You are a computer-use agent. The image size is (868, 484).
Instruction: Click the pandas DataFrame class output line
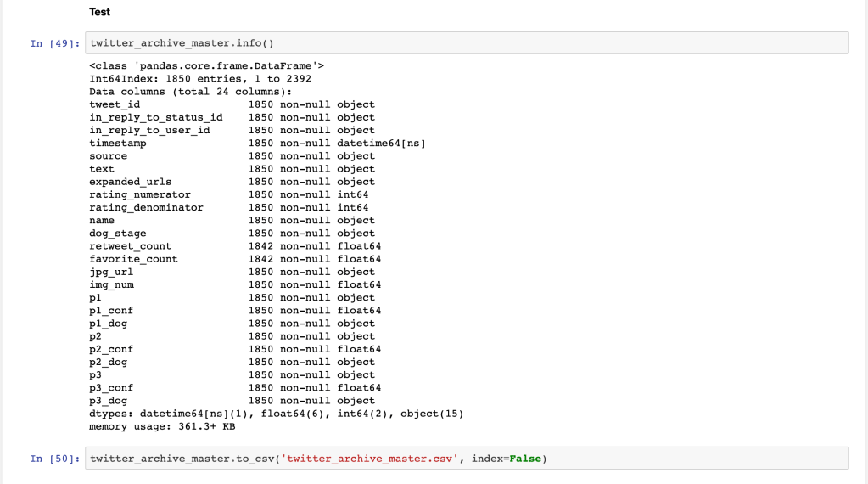pos(206,65)
